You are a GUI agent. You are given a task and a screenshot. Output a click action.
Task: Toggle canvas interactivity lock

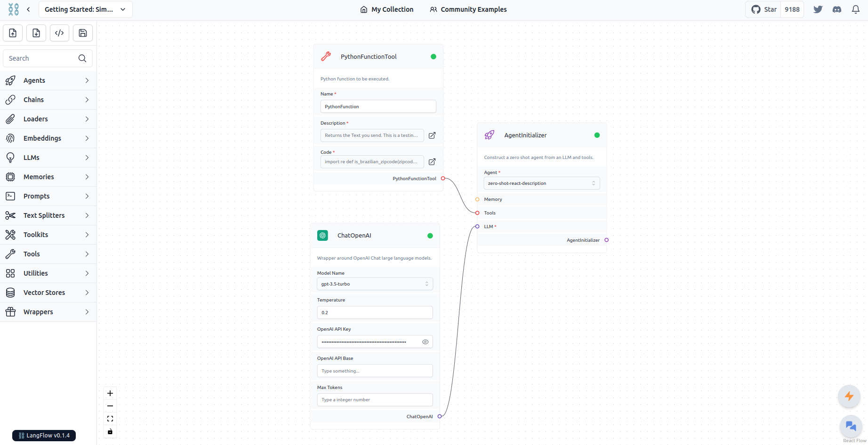tap(110, 431)
